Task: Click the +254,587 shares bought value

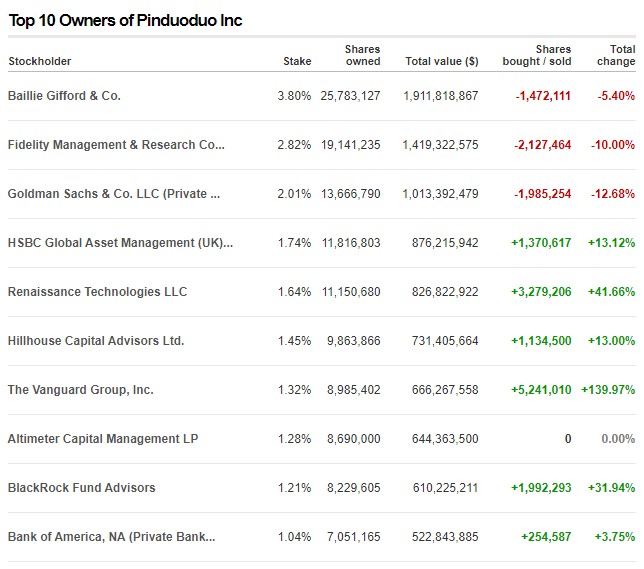Action: (x=546, y=537)
